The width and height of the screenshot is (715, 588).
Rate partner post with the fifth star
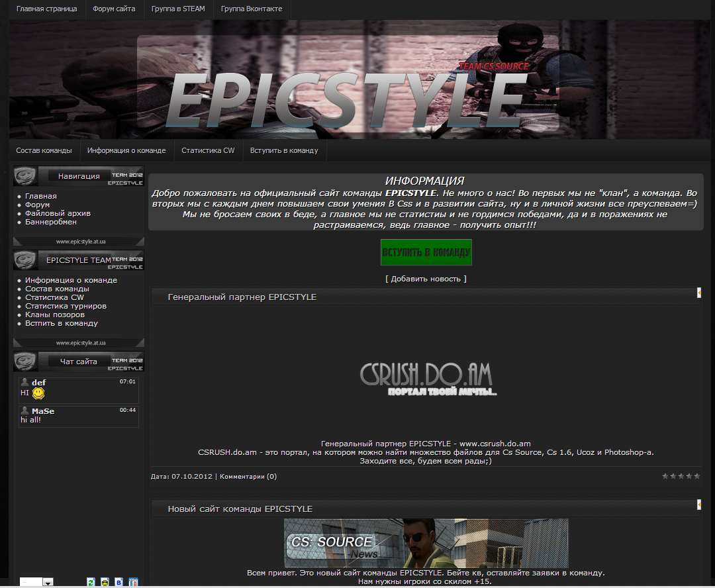(x=696, y=476)
